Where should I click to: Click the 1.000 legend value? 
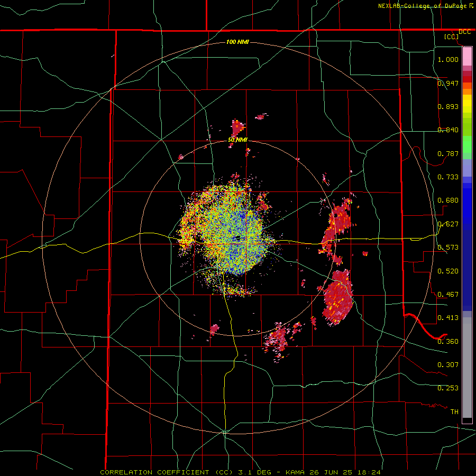448,59
